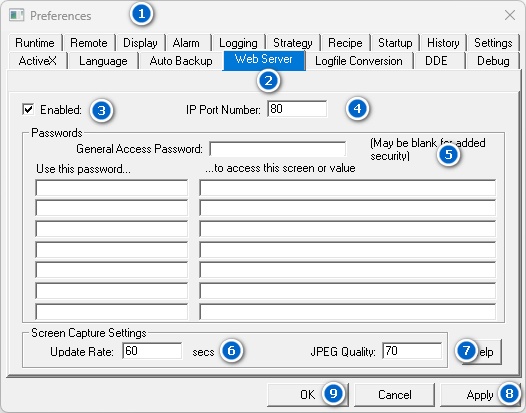This screenshot has width=526, height=413.
Task: Open the Remote tab
Action: tap(89, 43)
